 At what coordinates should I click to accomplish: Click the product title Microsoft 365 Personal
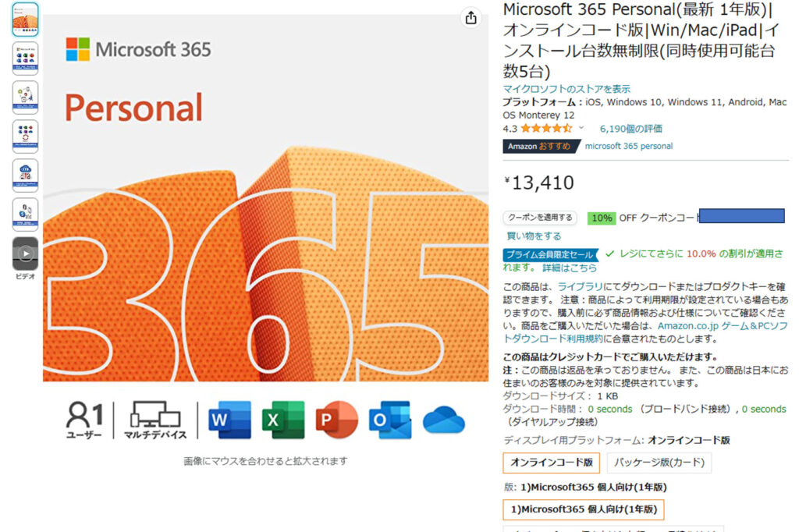tap(643, 41)
